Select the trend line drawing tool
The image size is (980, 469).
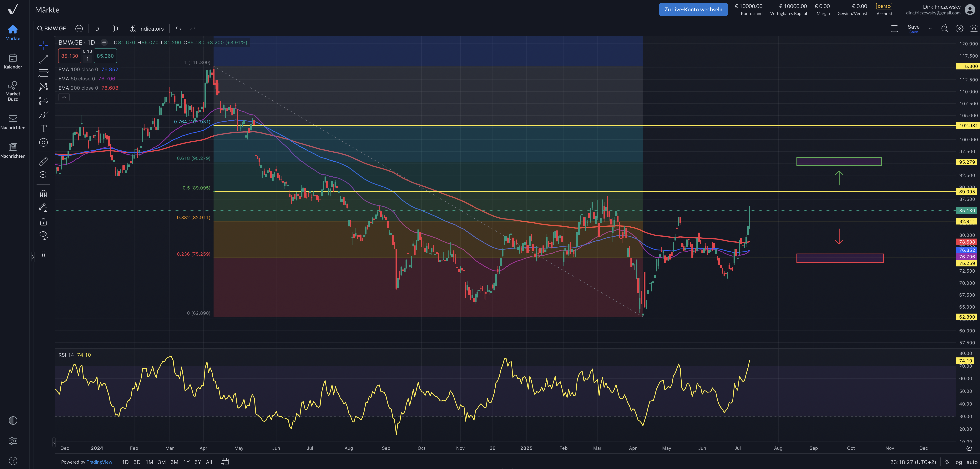click(43, 59)
